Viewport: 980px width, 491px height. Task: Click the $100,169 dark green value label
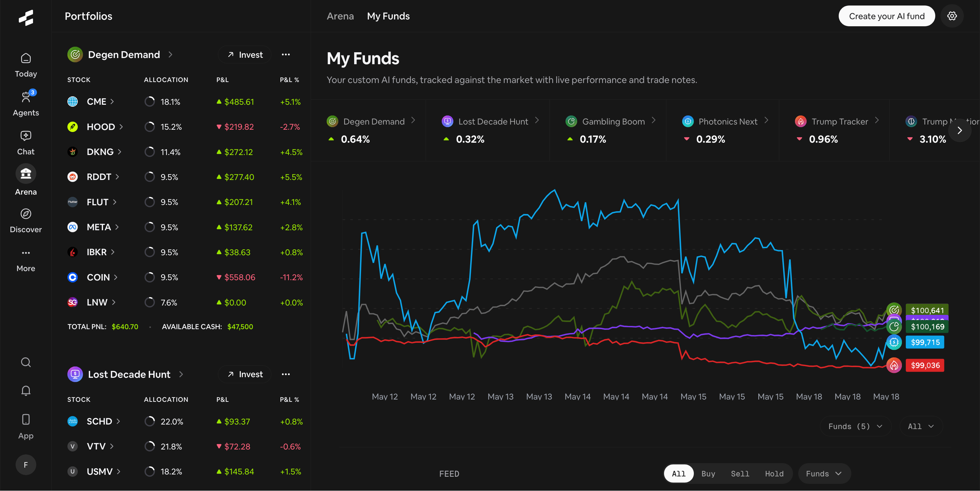(927, 327)
